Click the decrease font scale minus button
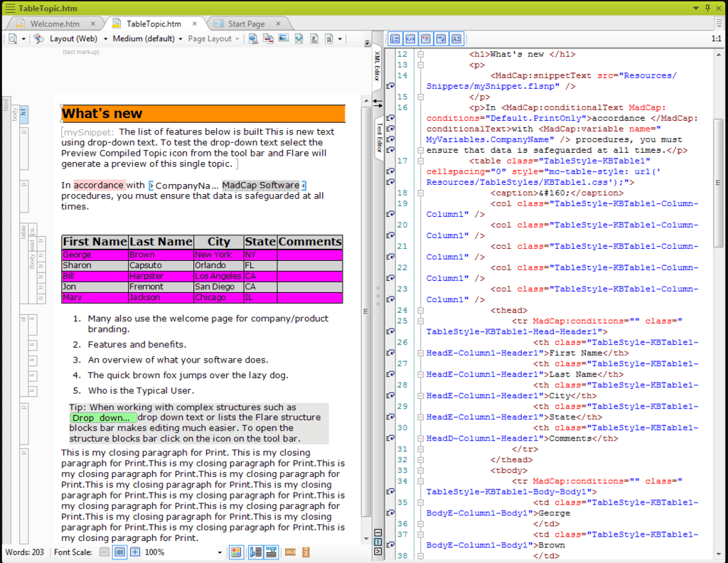Image resolution: width=728 pixels, height=563 pixels. coord(105,552)
